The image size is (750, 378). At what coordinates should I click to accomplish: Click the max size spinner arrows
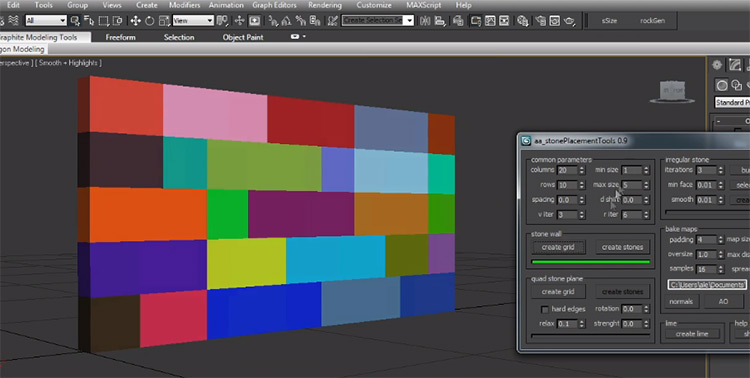646,185
